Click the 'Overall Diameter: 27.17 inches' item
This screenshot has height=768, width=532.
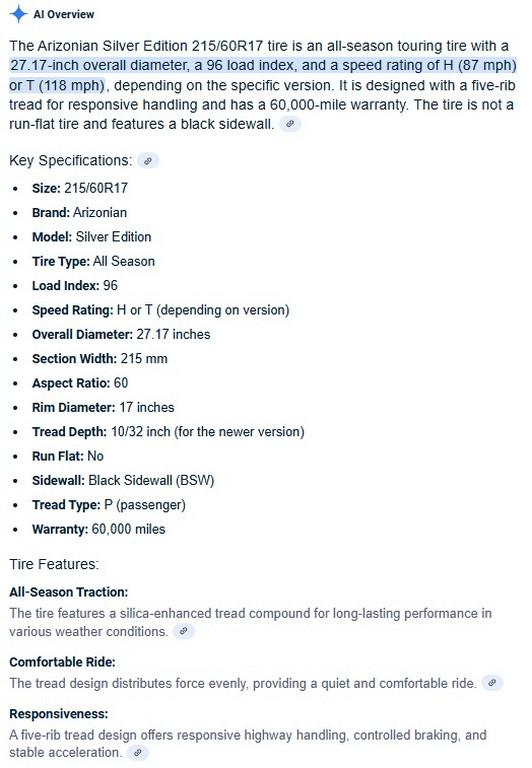coord(121,335)
